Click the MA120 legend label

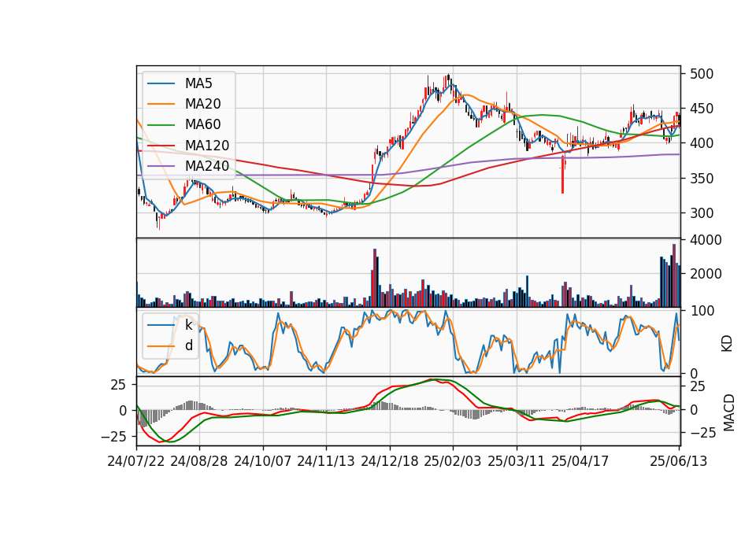(207, 146)
